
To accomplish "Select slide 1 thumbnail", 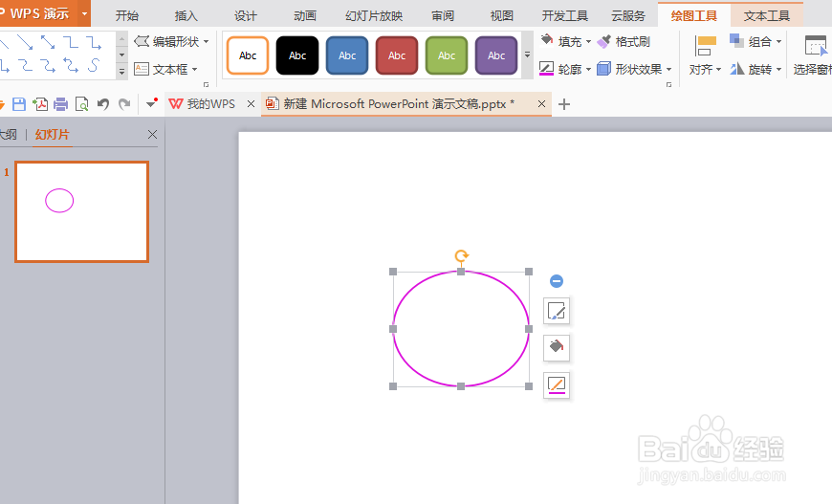I will 81,211.
